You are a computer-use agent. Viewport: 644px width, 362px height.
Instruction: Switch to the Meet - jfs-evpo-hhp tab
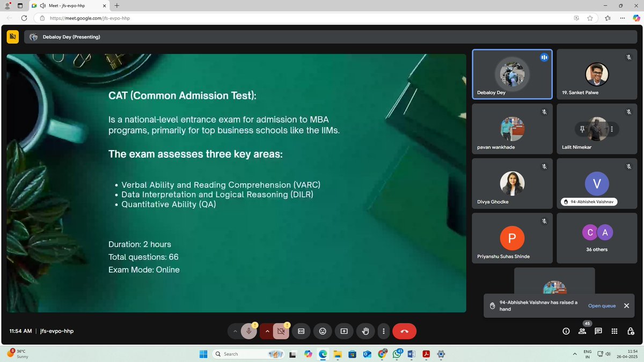[68, 5]
